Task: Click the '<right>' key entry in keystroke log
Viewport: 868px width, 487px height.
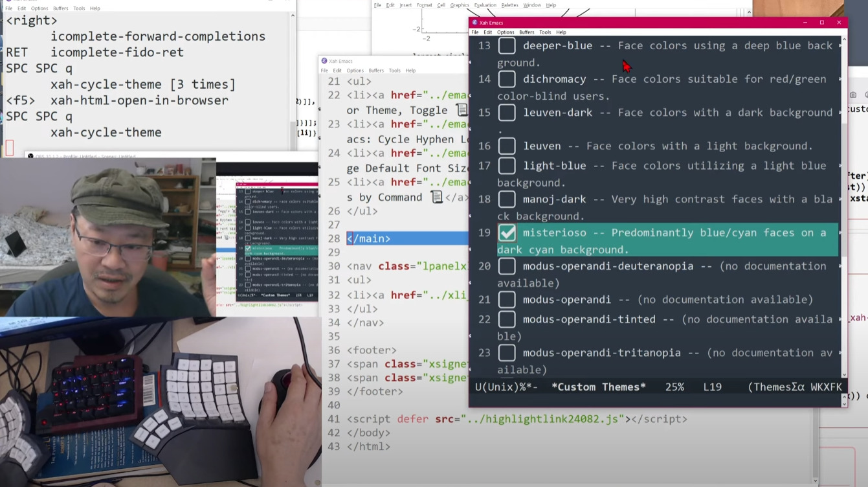Action: (x=32, y=21)
